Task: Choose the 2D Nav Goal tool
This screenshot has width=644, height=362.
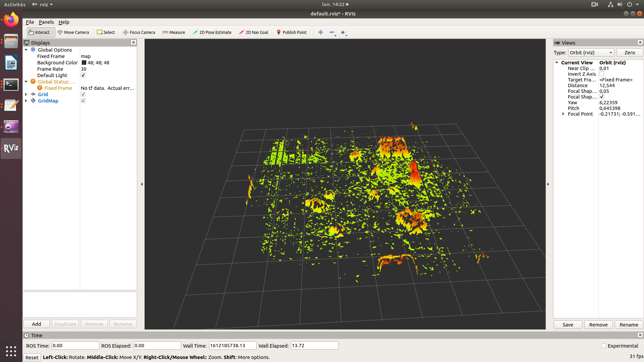Action: coord(253,32)
